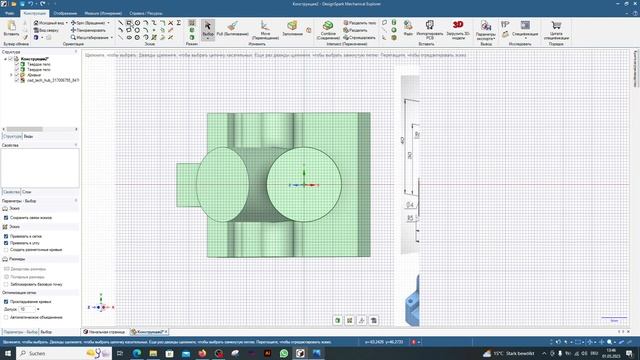Activate the Move (Перемещение) tool
Viewport: 640px width, 360px height.
[265, 30]
